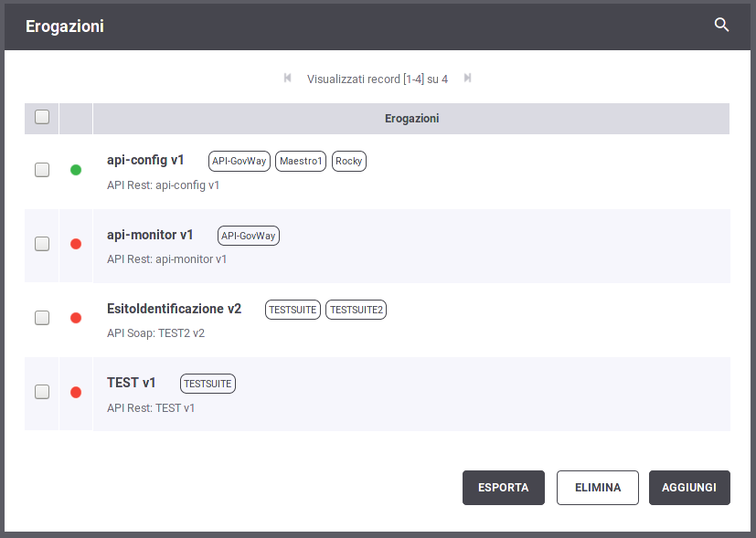The height and width of the screenshot is (538, 756).
Task: Toggle the select-all checkbox in header
Action: [42, 117]
